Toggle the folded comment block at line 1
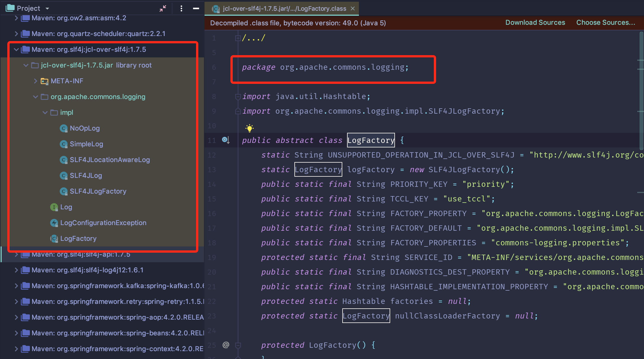Viewport: 644px width, 359px height. (238, 38)
